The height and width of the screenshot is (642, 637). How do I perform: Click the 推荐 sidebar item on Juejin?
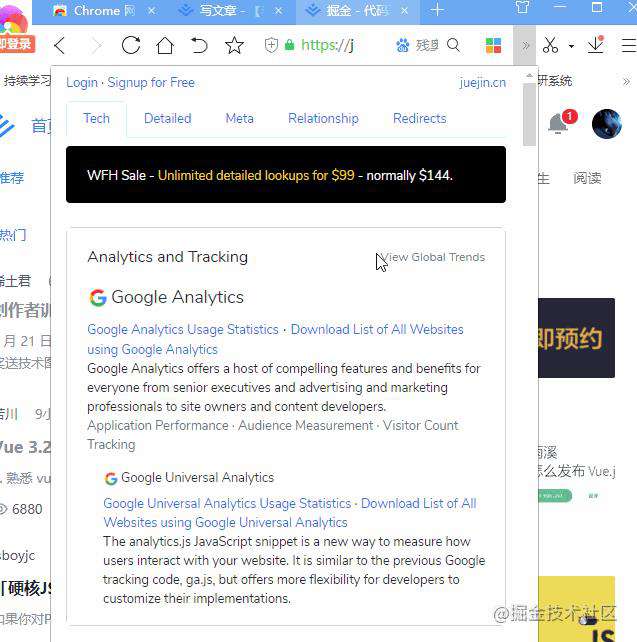[x=11, y=178]
